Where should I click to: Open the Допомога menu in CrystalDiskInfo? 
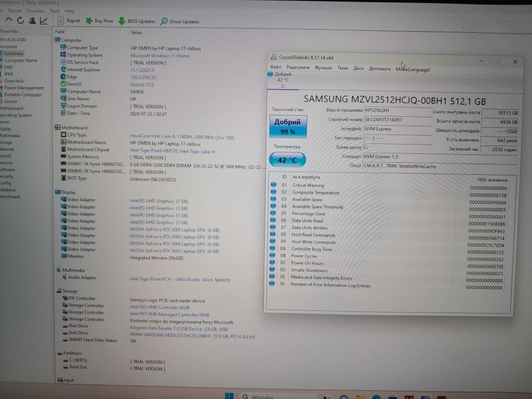click(380, 68)
